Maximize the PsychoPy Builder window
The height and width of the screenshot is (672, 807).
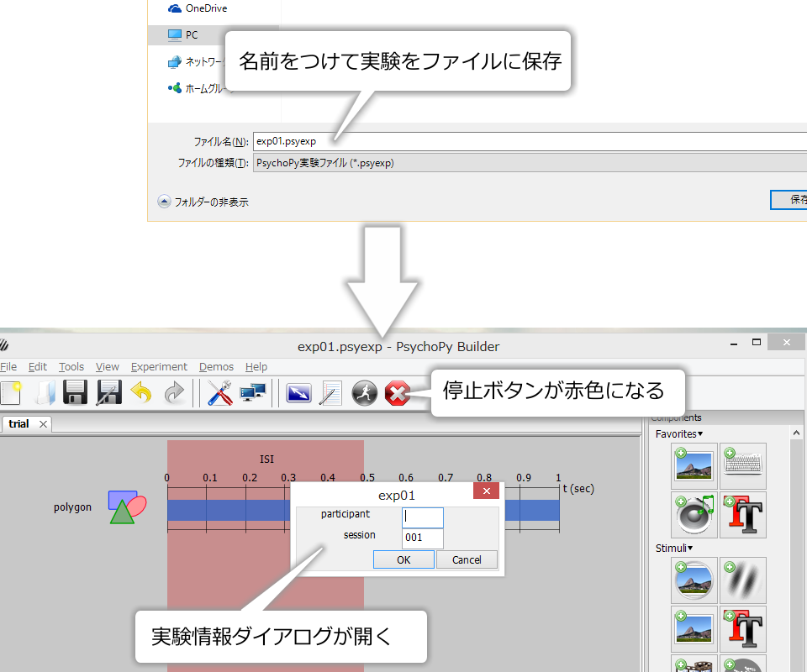tap(756, 343)
